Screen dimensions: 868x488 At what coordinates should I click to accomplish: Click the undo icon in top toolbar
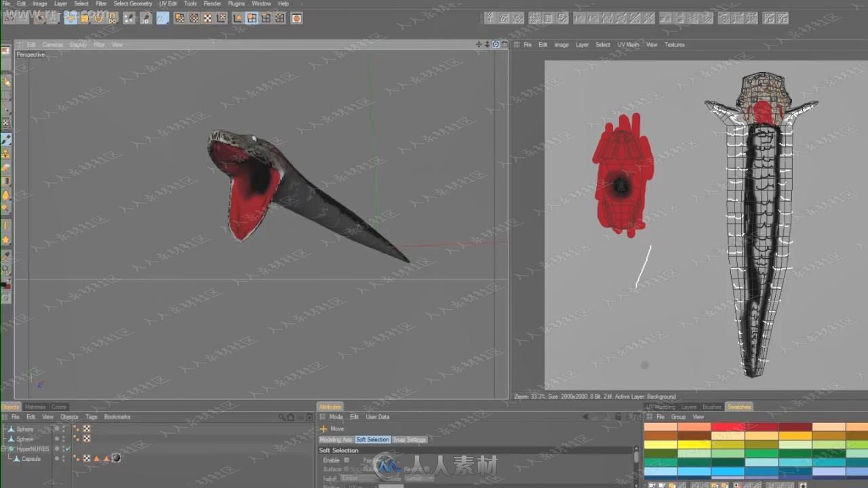coord(9,18)
